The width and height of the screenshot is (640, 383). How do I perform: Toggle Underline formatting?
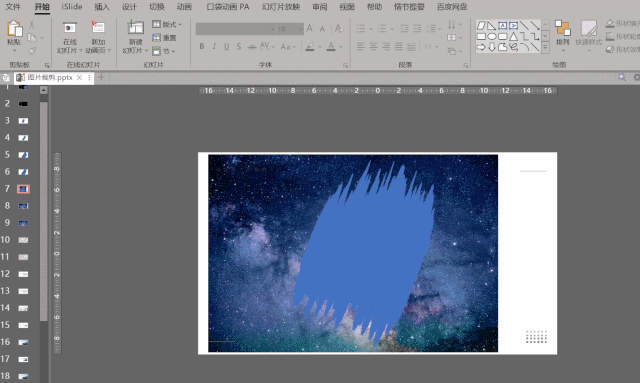click(x=227, y=47)
